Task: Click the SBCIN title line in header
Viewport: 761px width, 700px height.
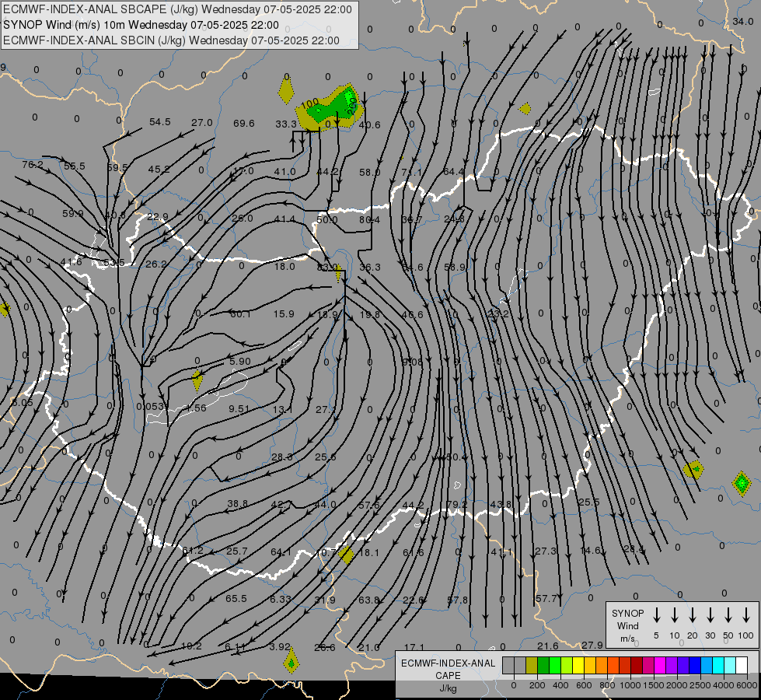Action: pyautogui.click(x=171, y=40)
